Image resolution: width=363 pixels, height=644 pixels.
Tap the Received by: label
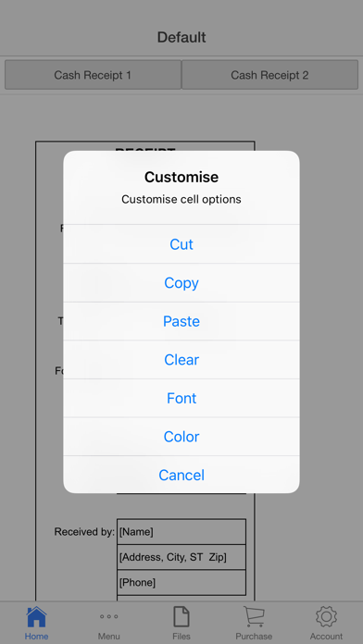click(84, 532)
